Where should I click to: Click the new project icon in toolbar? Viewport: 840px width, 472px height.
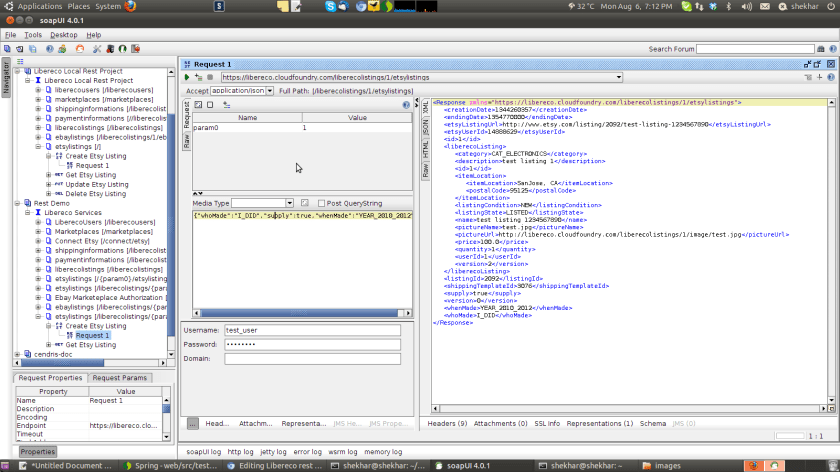click(x=6, y=49)
